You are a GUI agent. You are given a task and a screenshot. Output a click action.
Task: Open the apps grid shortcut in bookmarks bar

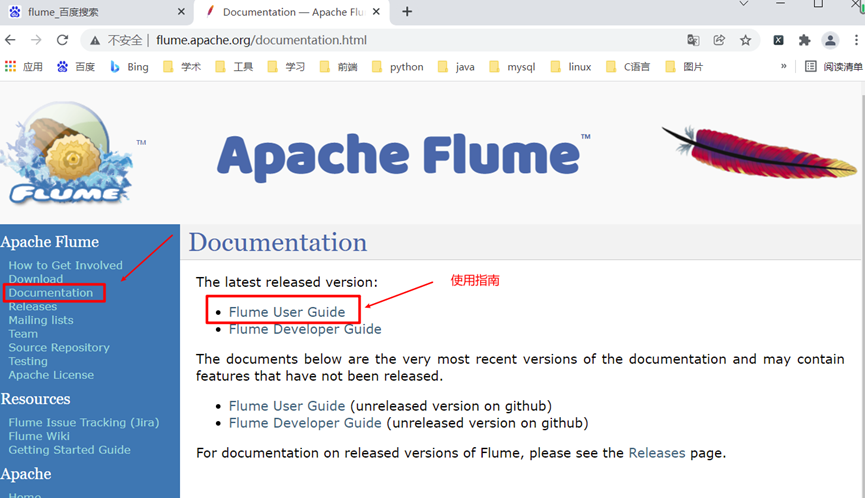click(x=23, y=67)
